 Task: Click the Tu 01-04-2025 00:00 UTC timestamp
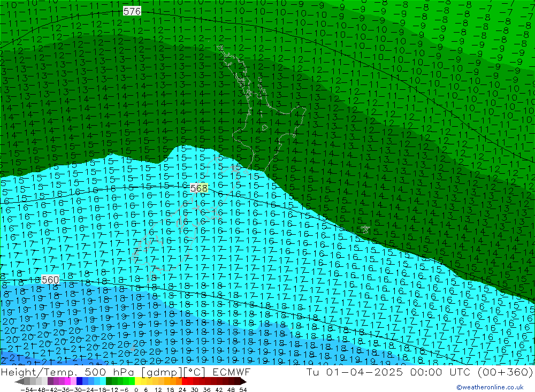[x=419, y=372]
